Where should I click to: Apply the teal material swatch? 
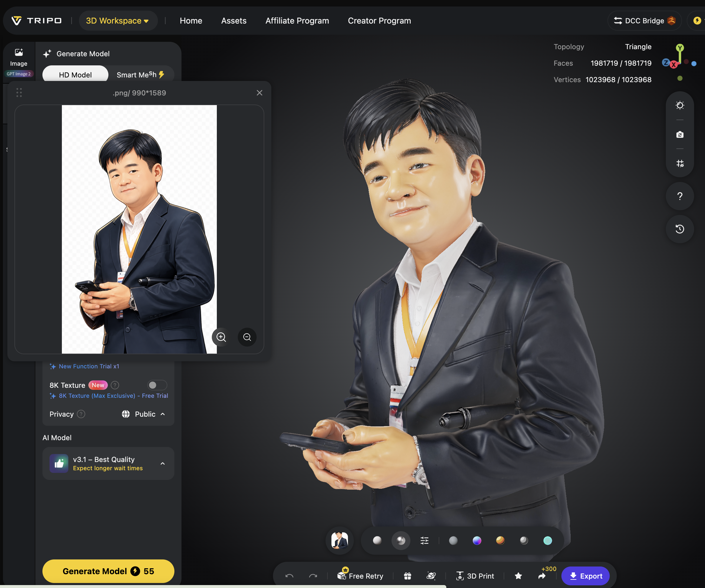[x=548, y=540]
